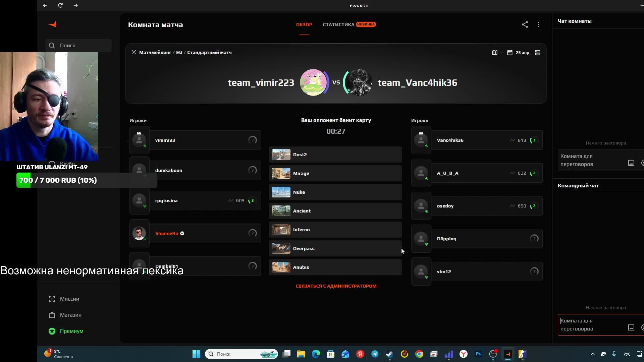
Task: Attach an image in the team chat input
Action: (x=631, y=328)
